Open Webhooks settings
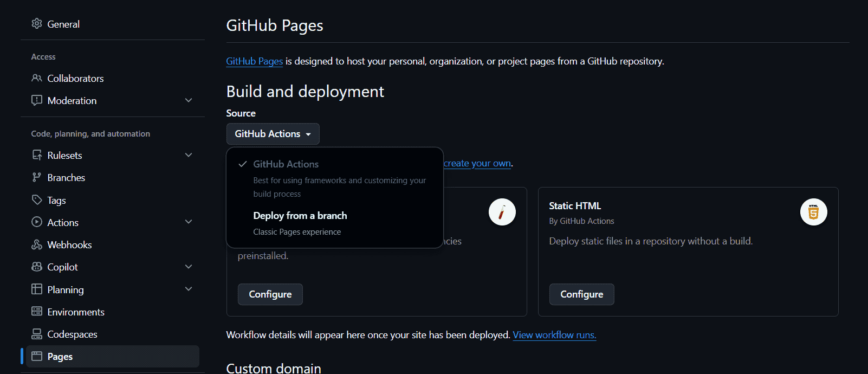868x374 pixels. pos(113,244)
